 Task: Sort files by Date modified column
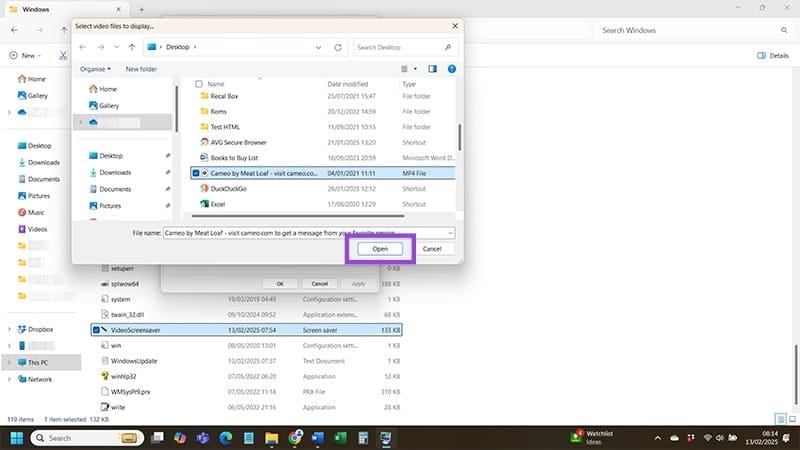pyautogui.click(x=349, y=84)
